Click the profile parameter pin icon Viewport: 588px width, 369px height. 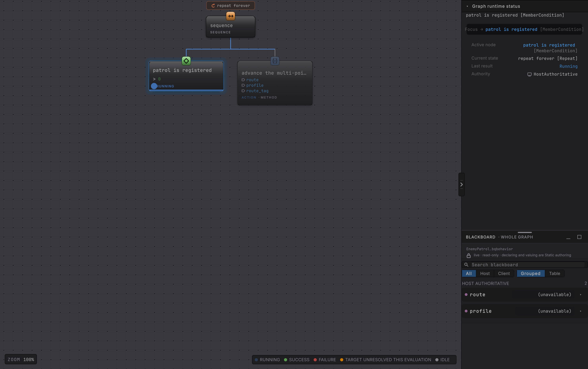[243, 85]
